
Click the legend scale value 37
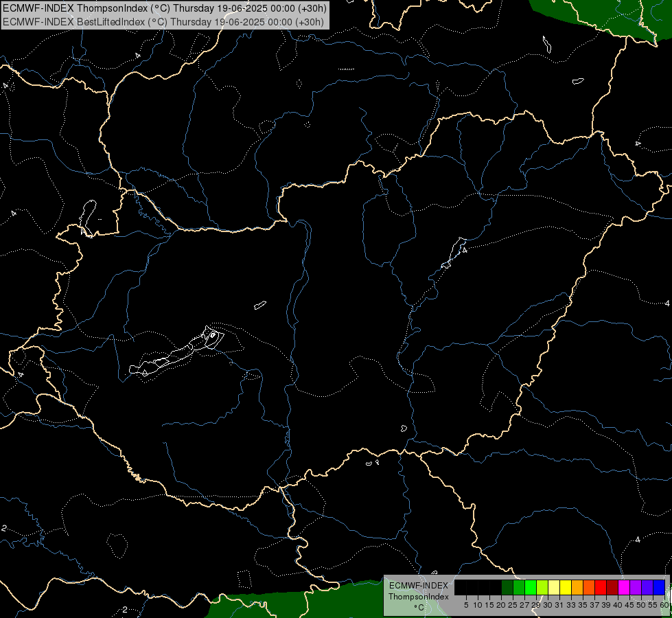coord(594,605)
